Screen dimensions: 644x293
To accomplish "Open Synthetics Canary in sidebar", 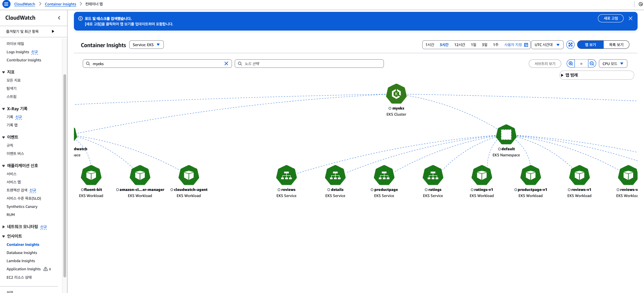I will point(22,207).
